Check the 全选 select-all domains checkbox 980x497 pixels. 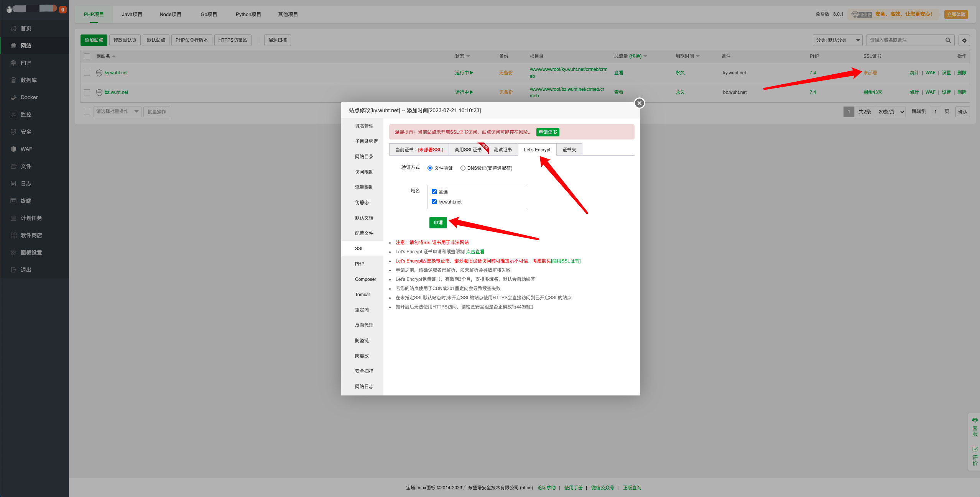434,192
